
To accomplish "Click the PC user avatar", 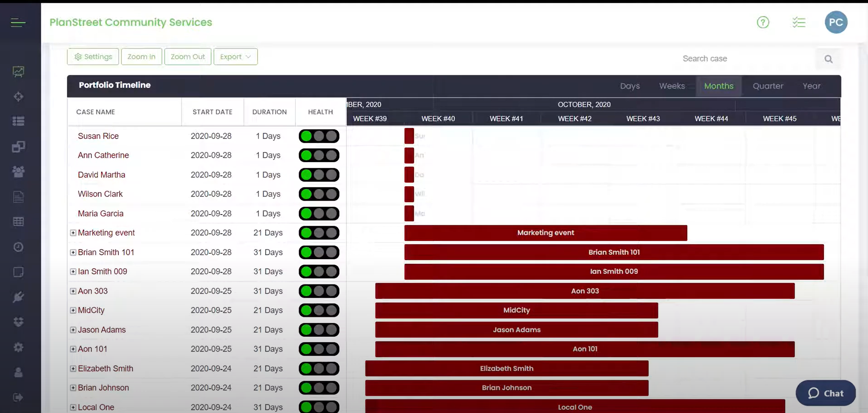I will click(836, 23).
